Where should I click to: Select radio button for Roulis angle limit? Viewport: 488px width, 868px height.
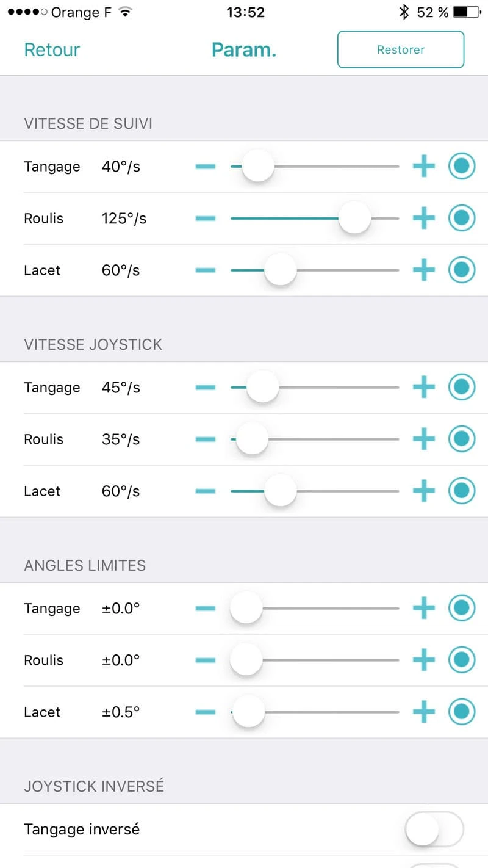462,660
